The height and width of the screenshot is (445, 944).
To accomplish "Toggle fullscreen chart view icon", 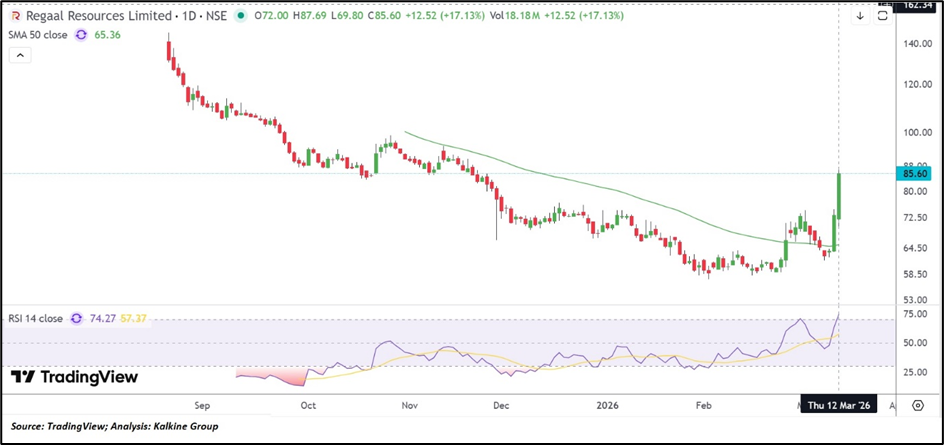I will coord(883,16).
